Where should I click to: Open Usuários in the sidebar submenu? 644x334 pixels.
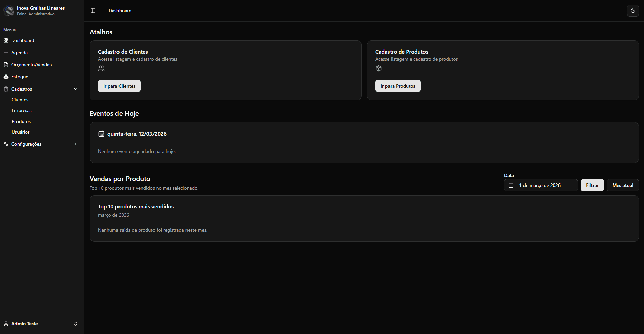[21, 132]
